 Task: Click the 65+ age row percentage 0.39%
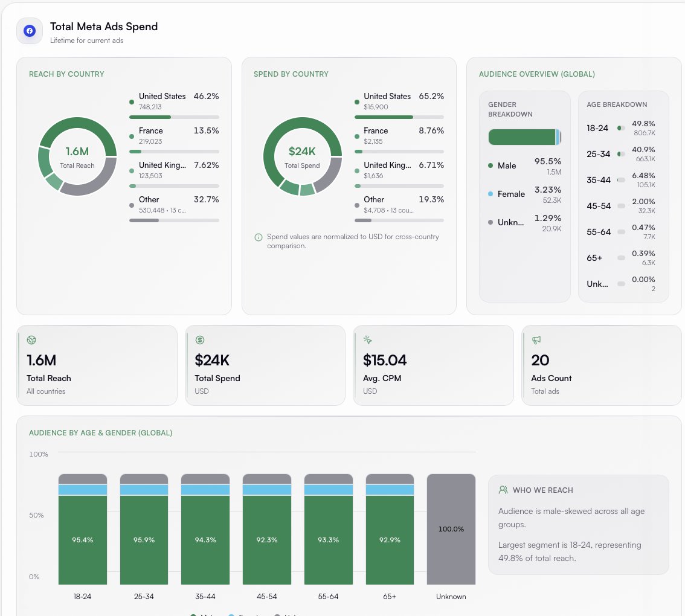[643, 254]
